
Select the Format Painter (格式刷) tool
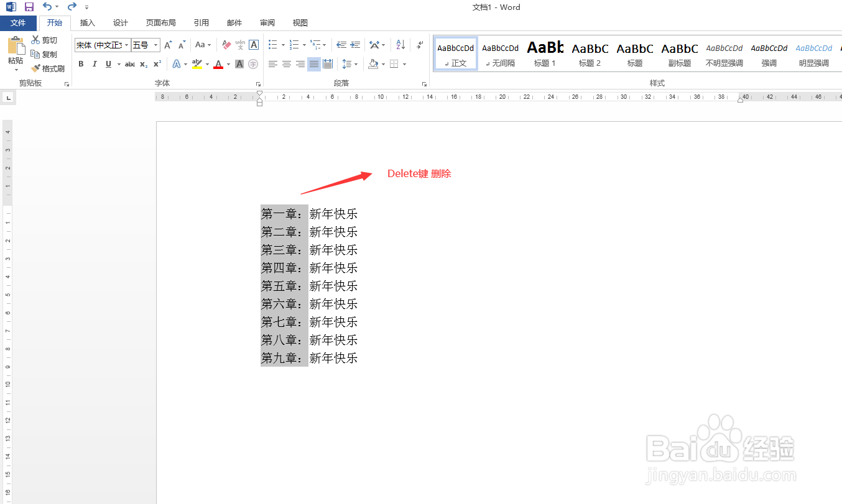[x=48, y=68]
